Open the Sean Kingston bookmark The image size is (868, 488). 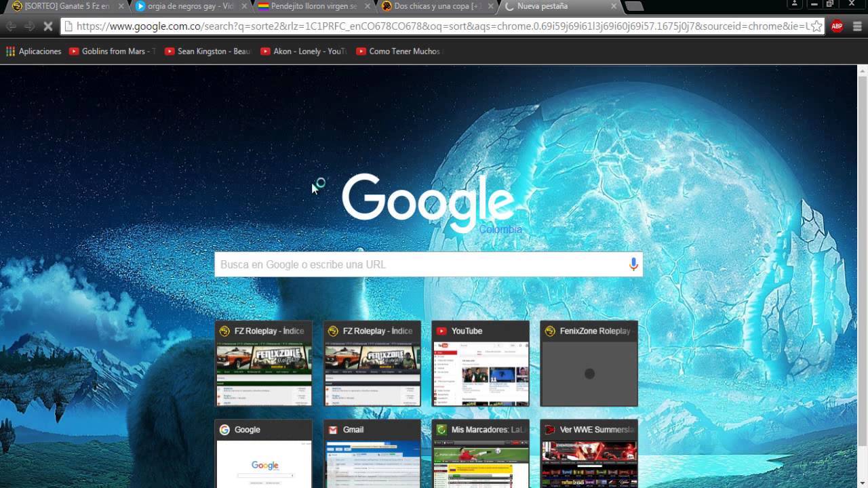click(x=208, y=51)
